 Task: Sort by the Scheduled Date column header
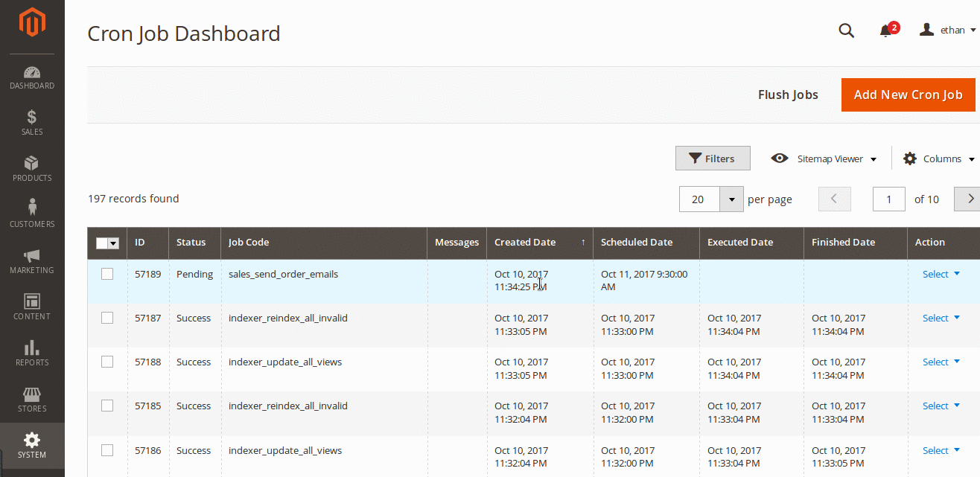click(x=646, y=243)
